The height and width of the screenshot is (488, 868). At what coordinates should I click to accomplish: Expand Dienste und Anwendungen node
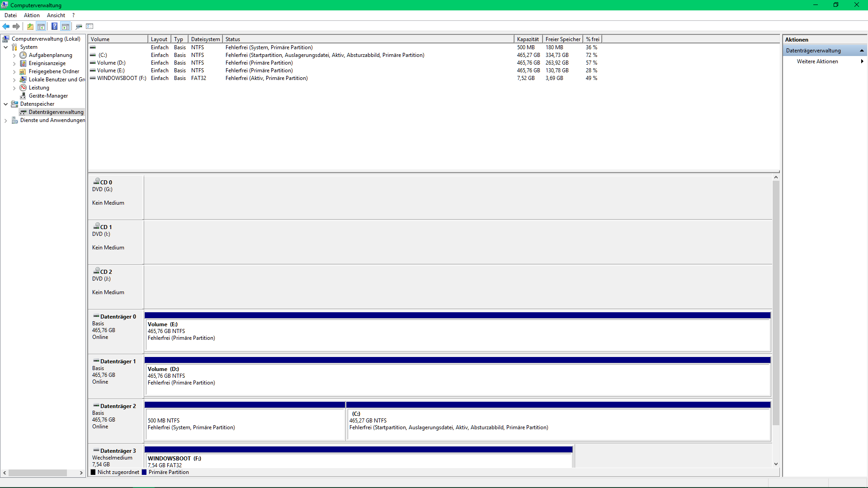pyautogui.click(x=5, y=120)
